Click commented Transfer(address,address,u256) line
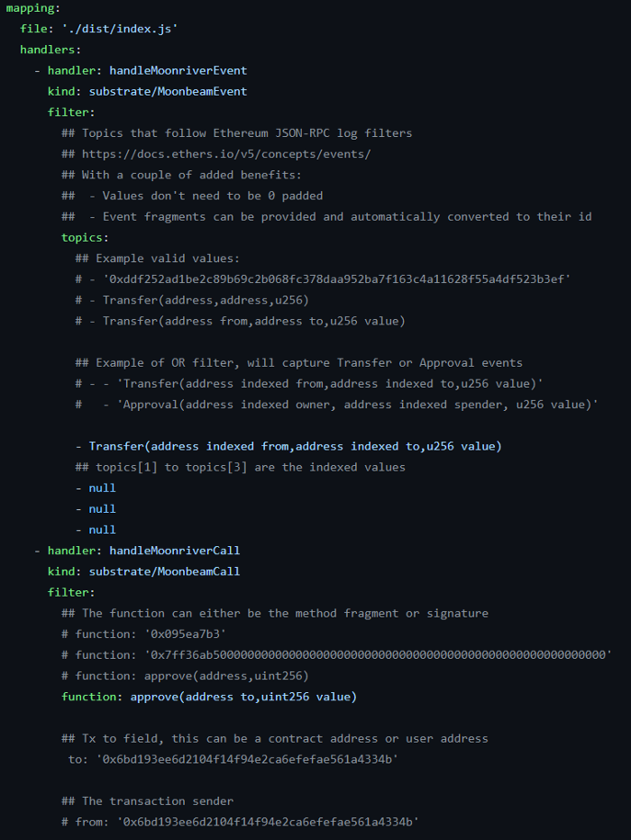 pos(206,300)
